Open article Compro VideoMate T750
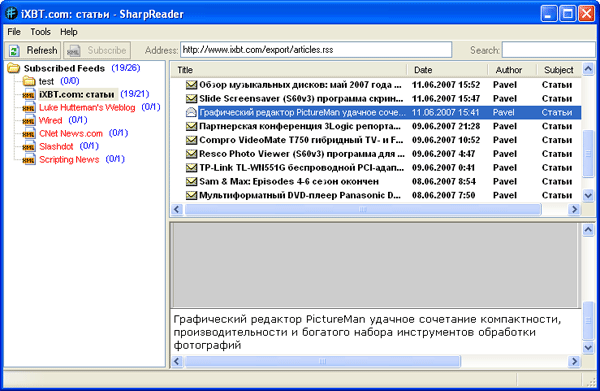 click(301, 140)
